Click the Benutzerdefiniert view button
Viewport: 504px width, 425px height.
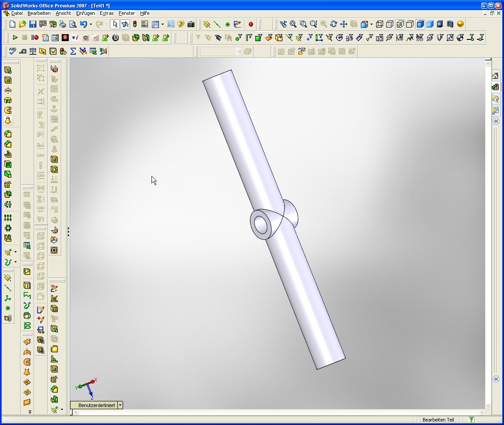click(94, 405)
